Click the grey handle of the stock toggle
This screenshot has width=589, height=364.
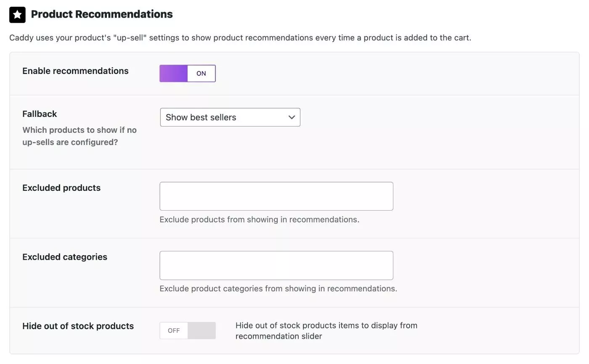pyautogui.click(x=202, y=331)
